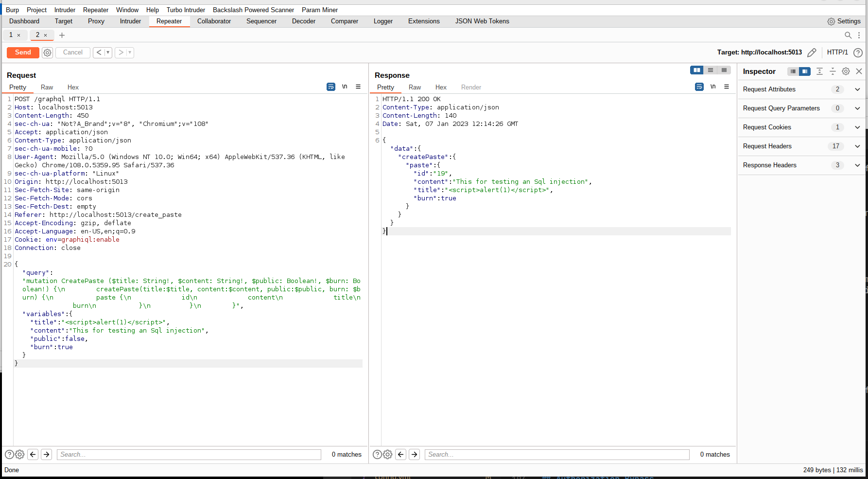
Task: Open request settings gear next to Send
Action: point(47,53)
